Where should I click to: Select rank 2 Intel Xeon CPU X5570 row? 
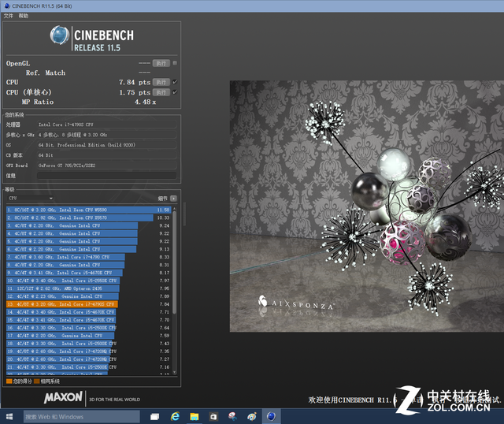coord(89,218)
